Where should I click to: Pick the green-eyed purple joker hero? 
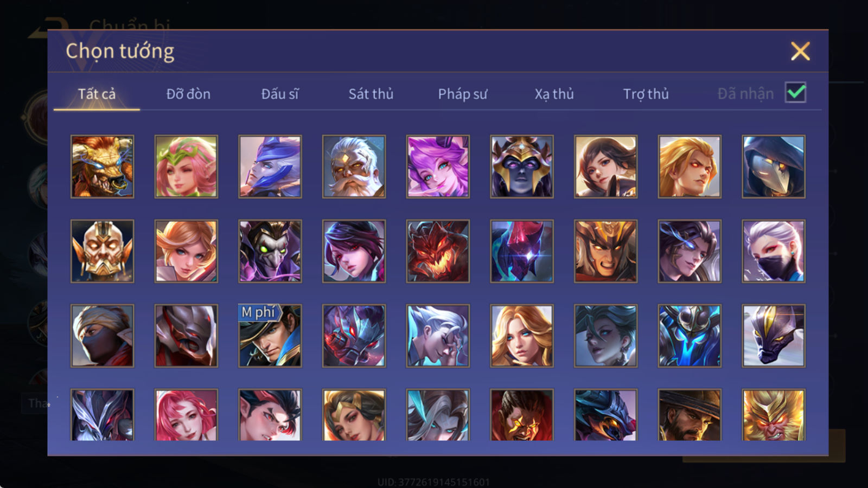click(x=270, y=251)
